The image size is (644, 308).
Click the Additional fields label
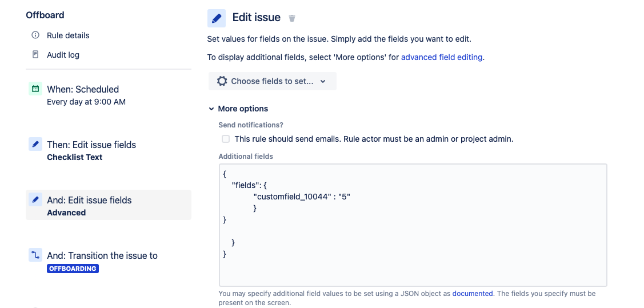tap(246, 157)
